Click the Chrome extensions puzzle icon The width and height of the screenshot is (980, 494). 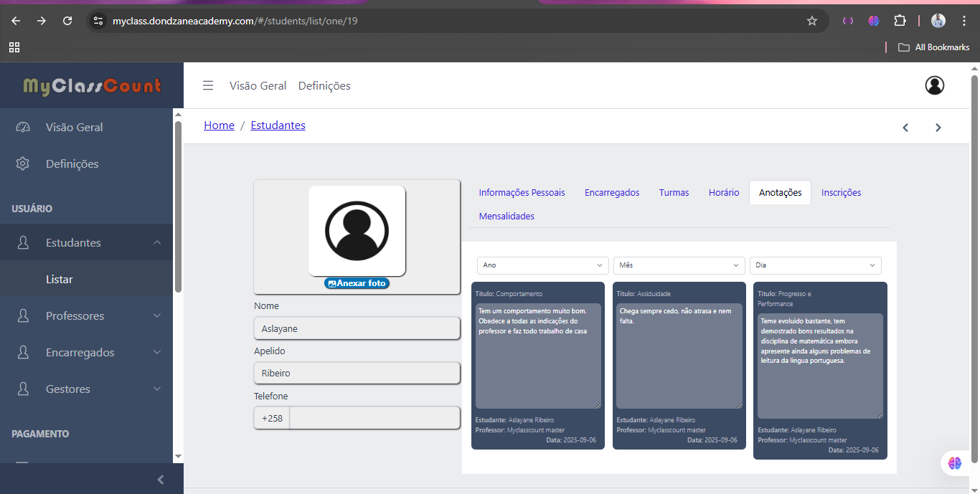click(900, 21)
